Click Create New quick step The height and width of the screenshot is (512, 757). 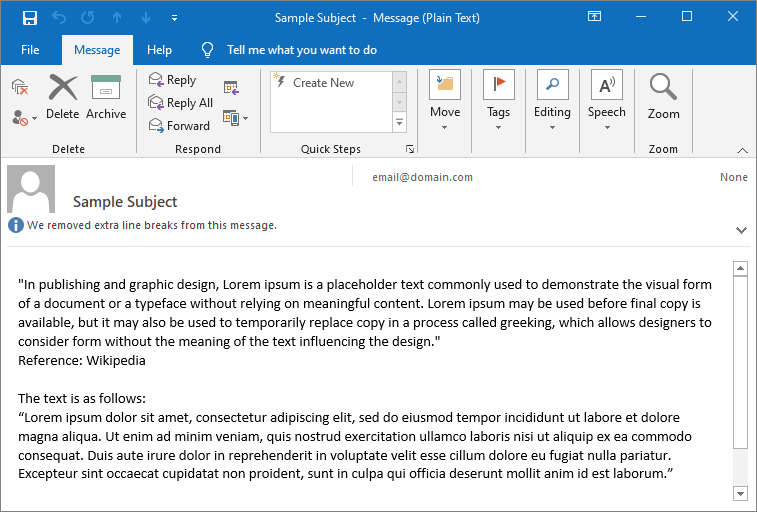pyautogui.click(x=323, y=83)
